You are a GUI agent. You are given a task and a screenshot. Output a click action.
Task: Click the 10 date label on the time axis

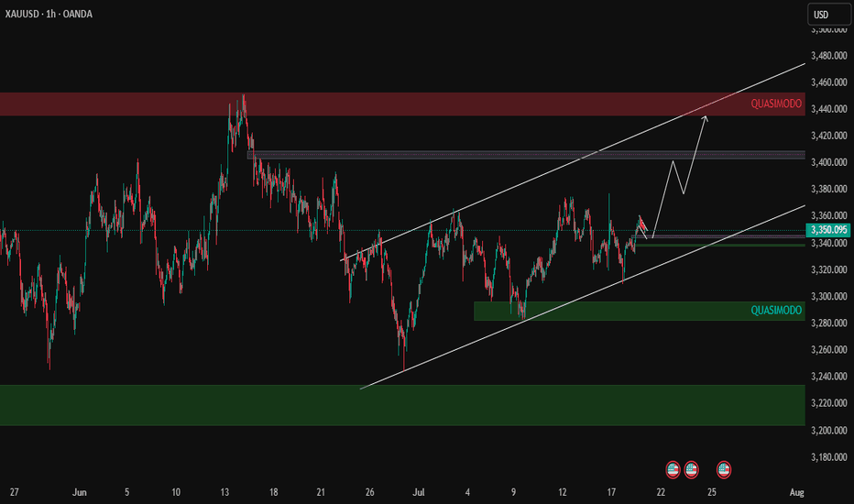click(176, 493)
